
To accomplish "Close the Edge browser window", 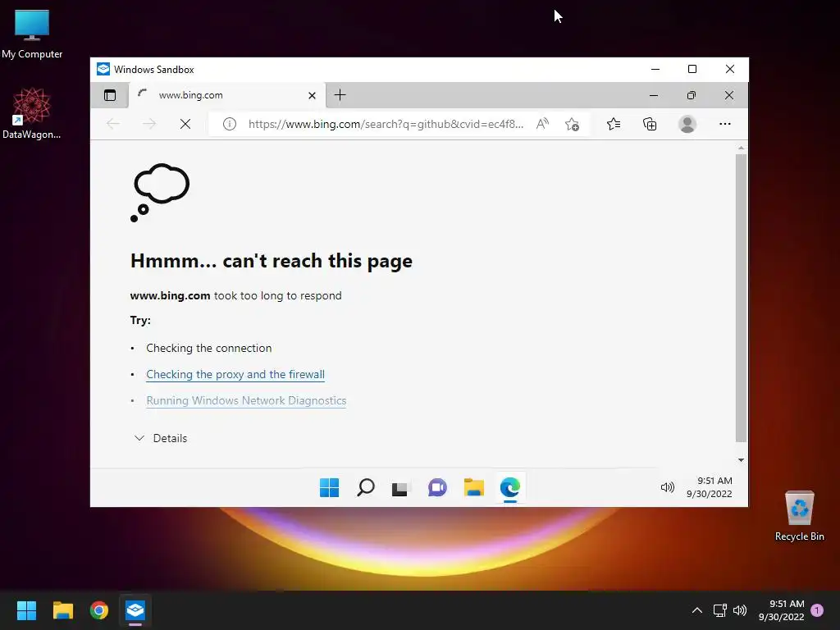I will pyautogui.click(x=729, y=95).
